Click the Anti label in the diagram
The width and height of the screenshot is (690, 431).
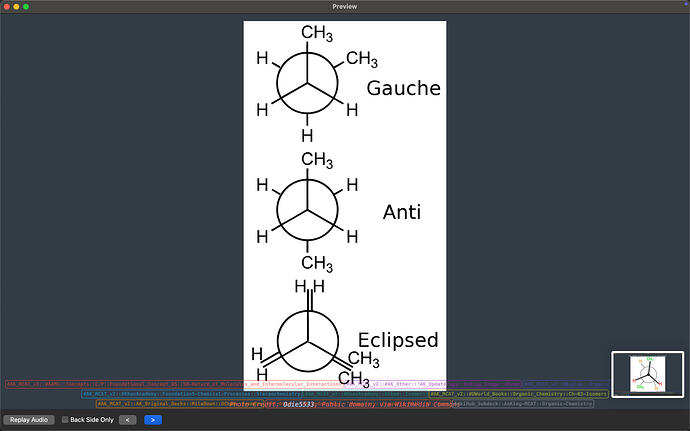pyautogui.click(x=402, y=212)
